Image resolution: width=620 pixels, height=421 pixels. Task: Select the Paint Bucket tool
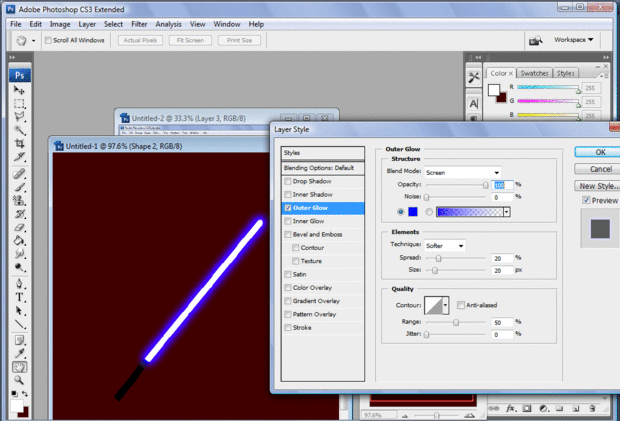(19, 240)
